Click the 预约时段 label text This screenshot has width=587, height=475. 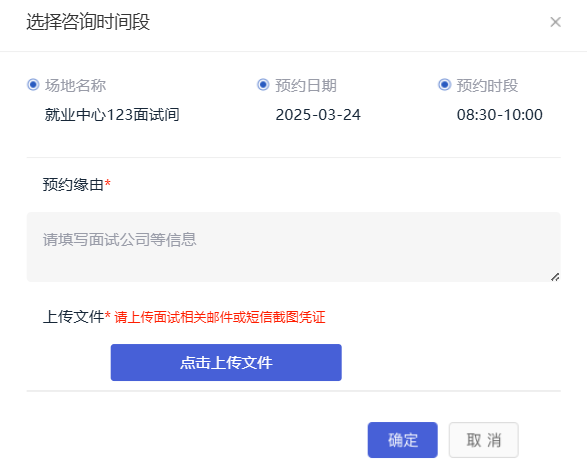click(x=487, y=85)
